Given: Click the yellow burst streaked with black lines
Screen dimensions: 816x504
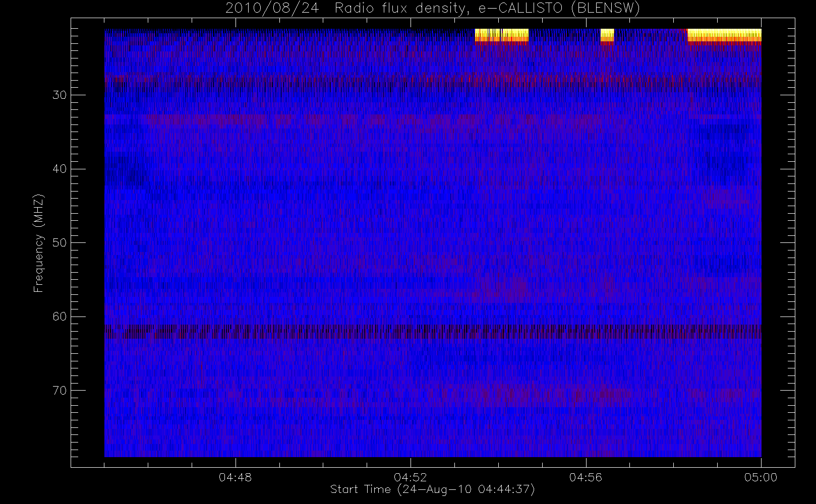Looking at the screenshot, I should (501, 37).
